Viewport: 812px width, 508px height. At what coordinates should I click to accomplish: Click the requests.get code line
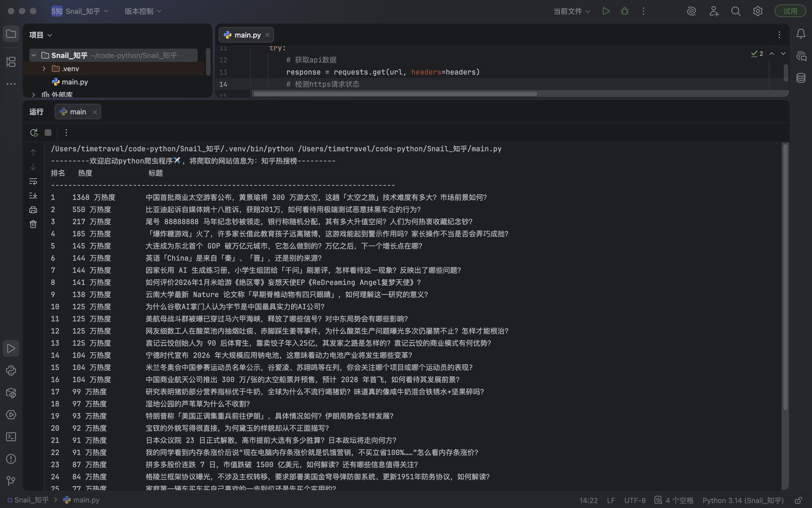click(383, 72)
